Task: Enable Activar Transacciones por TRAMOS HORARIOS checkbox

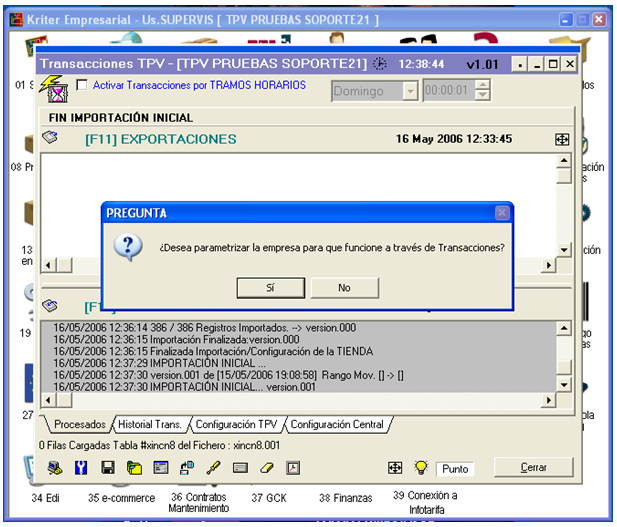Action: 82,86
